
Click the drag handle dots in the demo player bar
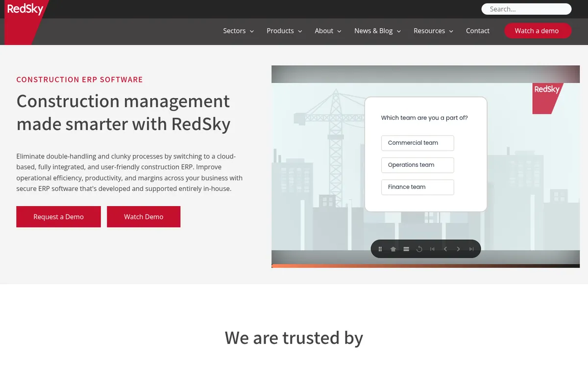(x=380, y=249)
